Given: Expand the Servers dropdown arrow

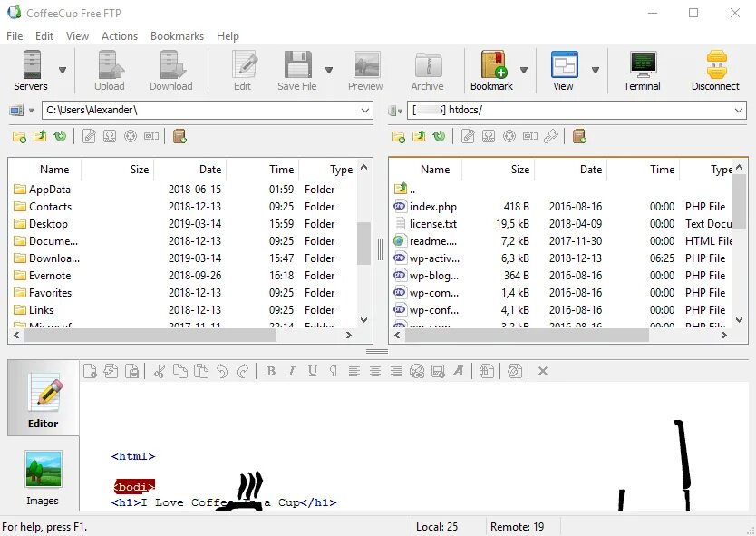Looking at the screenshot, I should pyautogui.click(x=63, y=71).
